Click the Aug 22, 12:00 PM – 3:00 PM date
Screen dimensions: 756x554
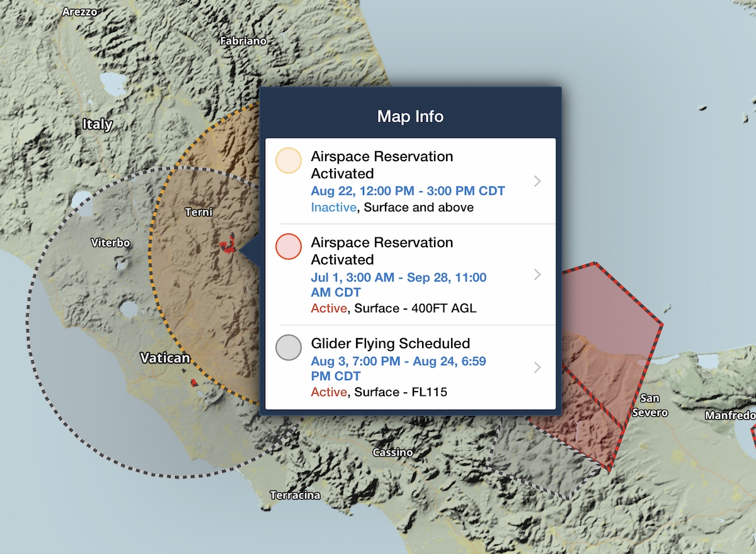[x=408, y=191]
